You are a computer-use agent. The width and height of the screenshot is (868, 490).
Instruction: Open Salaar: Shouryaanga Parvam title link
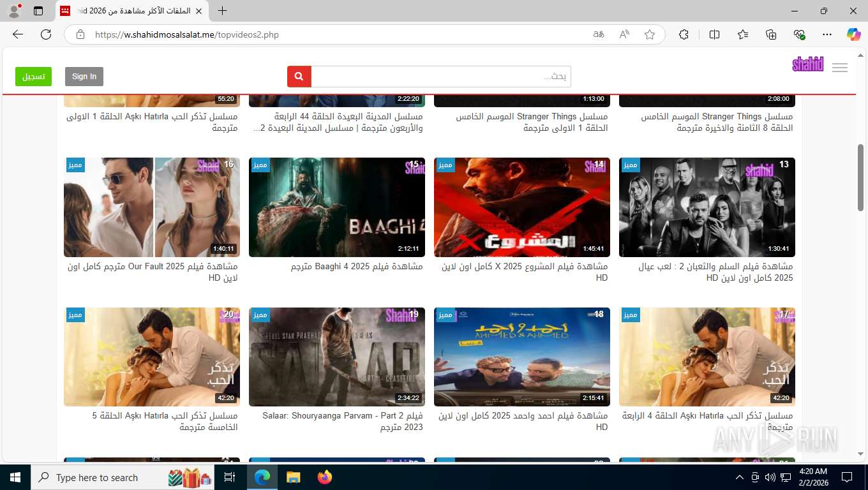[x=343, y=421]
